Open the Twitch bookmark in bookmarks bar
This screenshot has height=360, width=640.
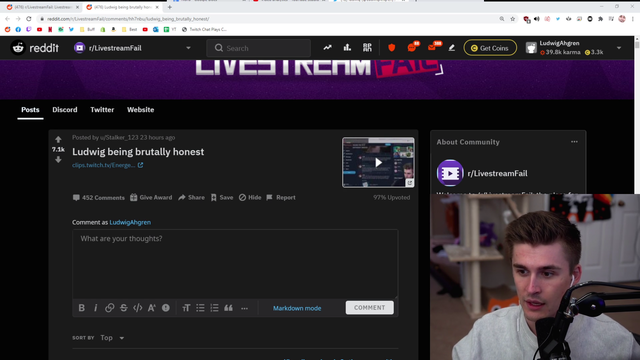click(29, 29)
